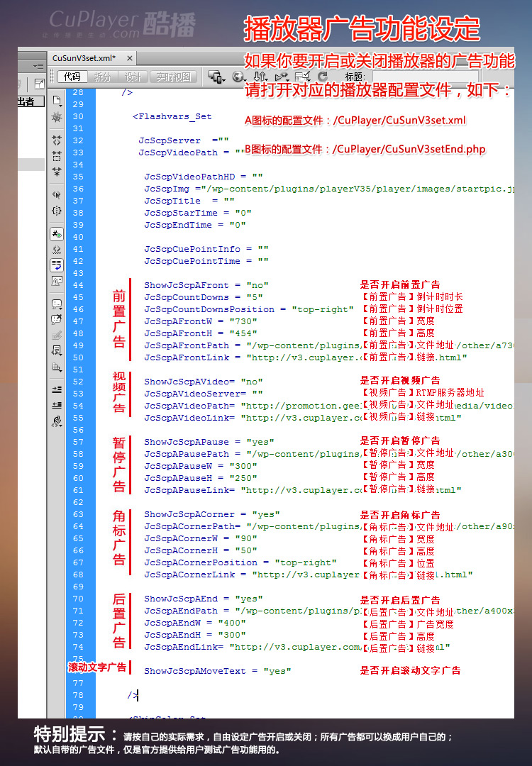Click Collapse Selection icon
Viewport: 532px width, 766px height.
[57, 156]
